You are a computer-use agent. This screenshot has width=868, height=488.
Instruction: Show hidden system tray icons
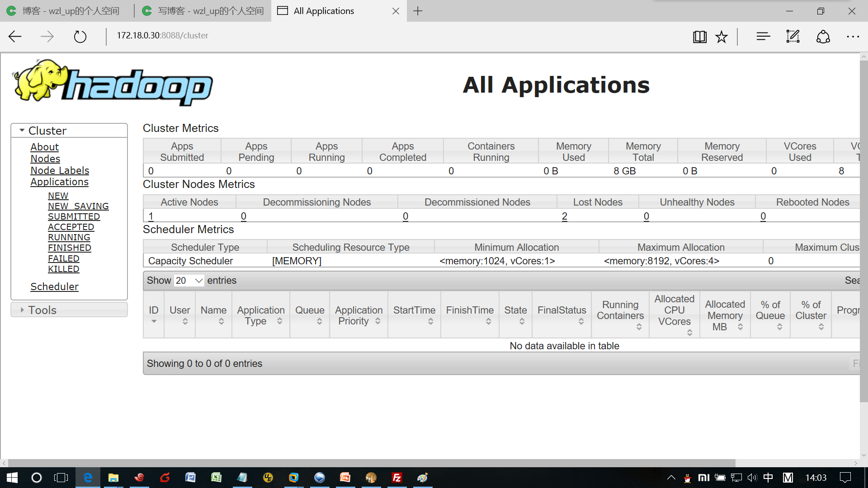tap(671, 478)
